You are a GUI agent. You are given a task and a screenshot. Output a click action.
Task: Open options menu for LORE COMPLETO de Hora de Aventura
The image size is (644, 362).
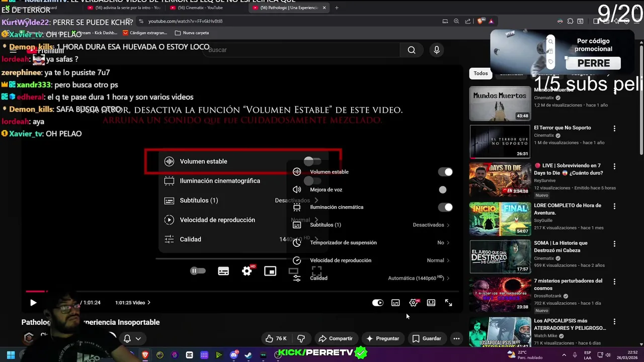click(x=614, y=206)
